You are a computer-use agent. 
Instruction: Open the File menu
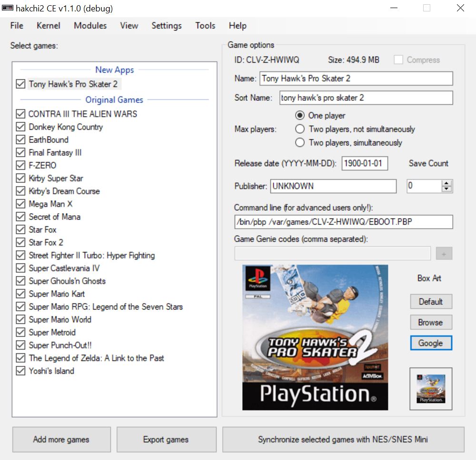coord(17,26)
